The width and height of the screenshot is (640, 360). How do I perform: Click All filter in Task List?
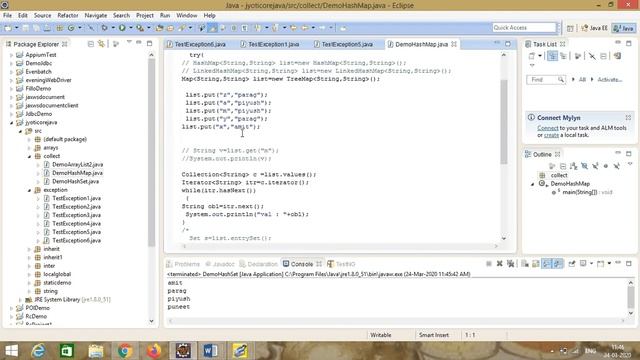click(582, 80)
